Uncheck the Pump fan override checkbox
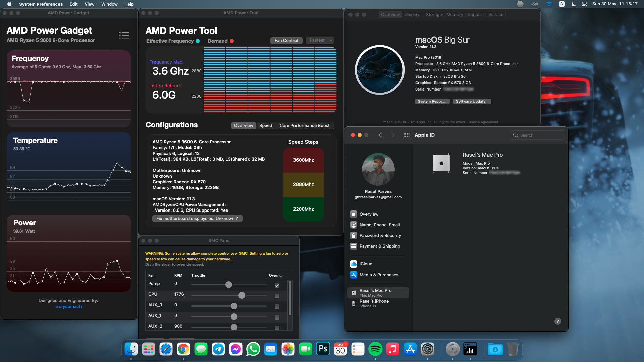 [x=277, y=285]
